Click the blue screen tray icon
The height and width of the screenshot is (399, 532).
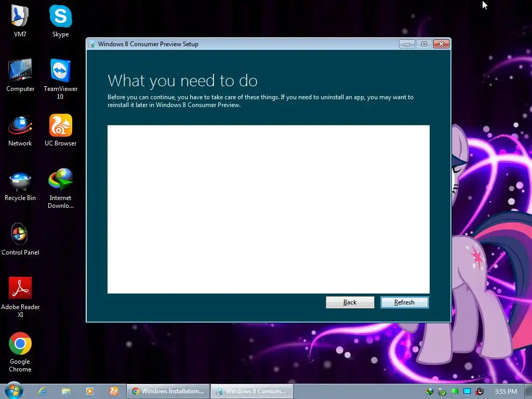pyautogui.click(x=467, y=392)
